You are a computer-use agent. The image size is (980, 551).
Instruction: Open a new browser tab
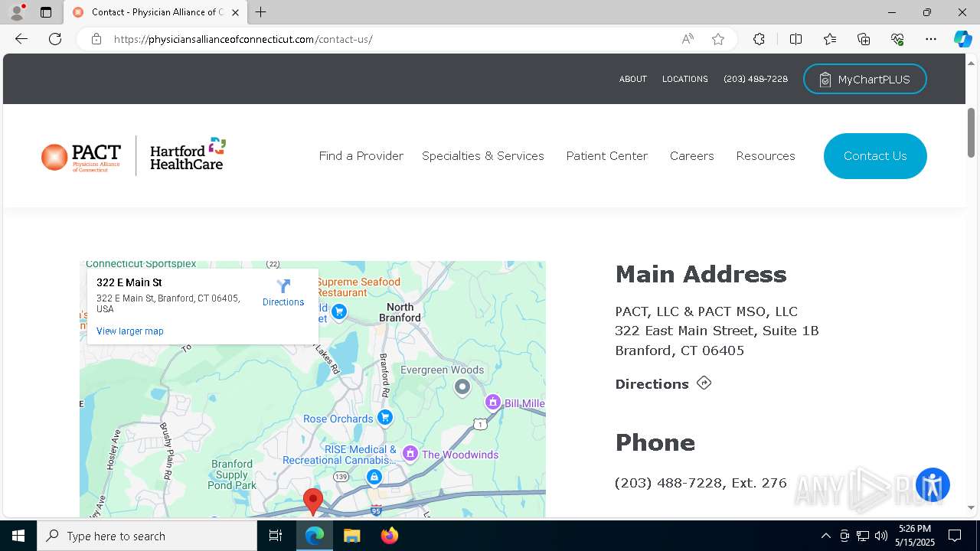tap(260, 12)
